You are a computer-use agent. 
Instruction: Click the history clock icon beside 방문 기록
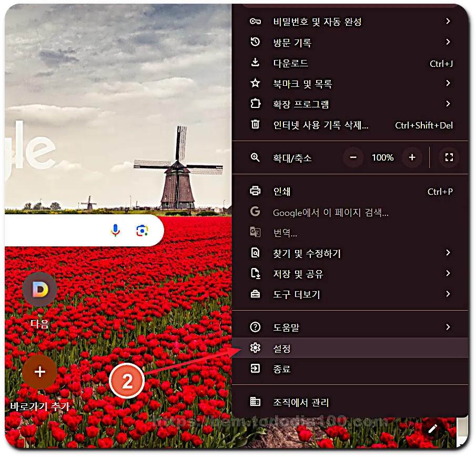pos(255,42)
